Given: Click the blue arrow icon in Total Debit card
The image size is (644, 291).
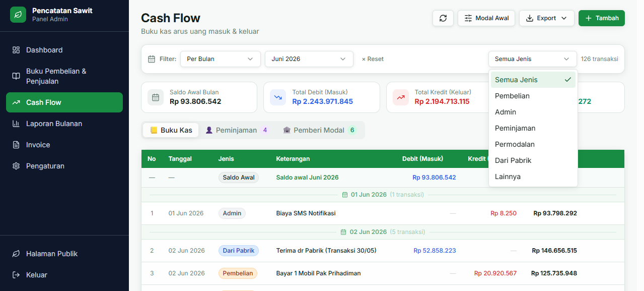Looking at the screenshot, I should (x=278, y=97).
